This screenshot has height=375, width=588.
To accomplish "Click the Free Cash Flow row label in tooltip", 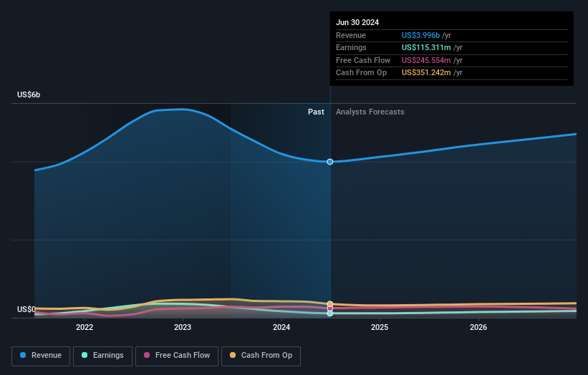I will 363,60.
